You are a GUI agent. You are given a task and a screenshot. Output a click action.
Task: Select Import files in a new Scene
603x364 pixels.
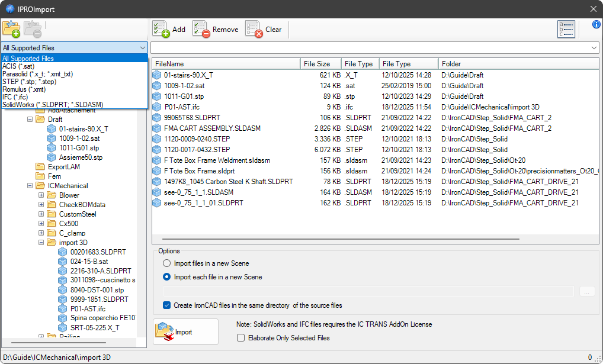(x=168, y=263)
